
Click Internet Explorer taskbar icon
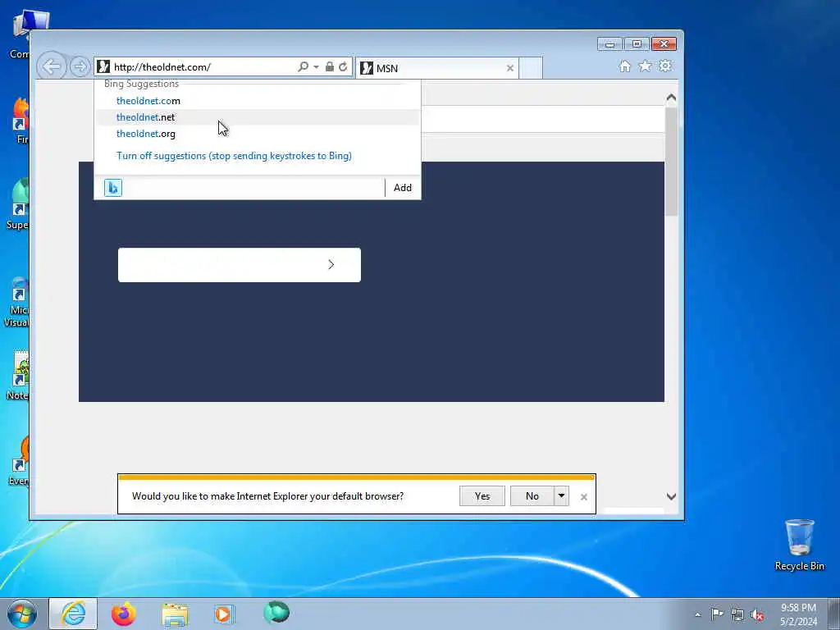[x=73, y=614]
